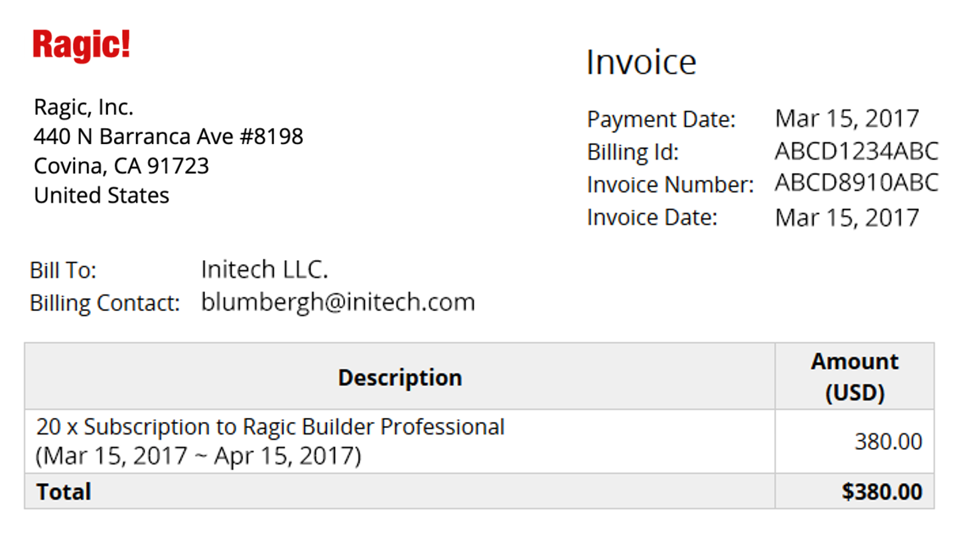Image resolution: width=980 pixels, height=540 pixels.
Task: Click the Billing Contact: label
Action: pyautogui.click(x=105, y=303)
